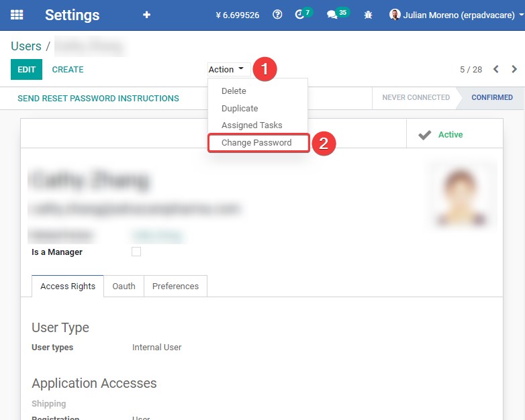Click the User Type heading
This screenshot has height=420, width=525.
60,327
